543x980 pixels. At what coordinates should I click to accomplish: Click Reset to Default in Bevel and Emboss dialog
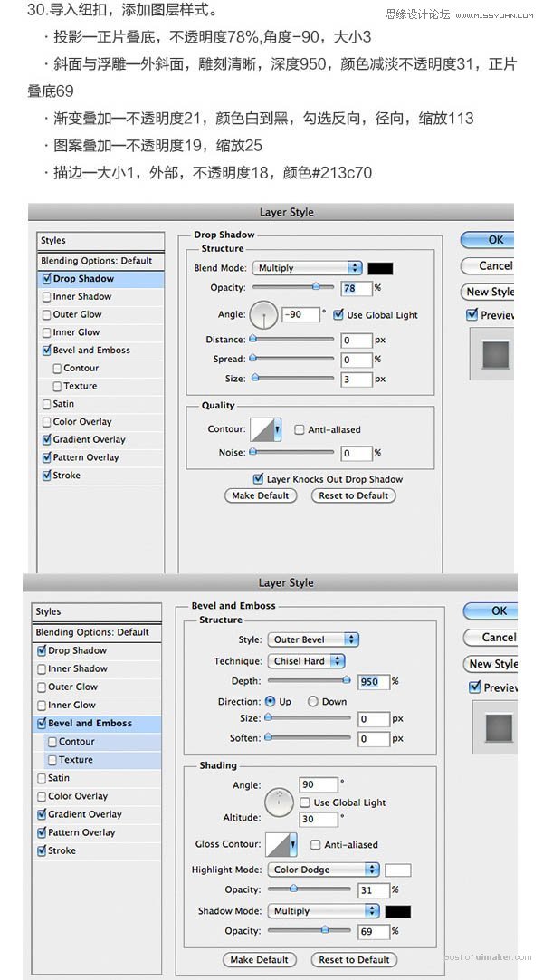click(354, 959)
